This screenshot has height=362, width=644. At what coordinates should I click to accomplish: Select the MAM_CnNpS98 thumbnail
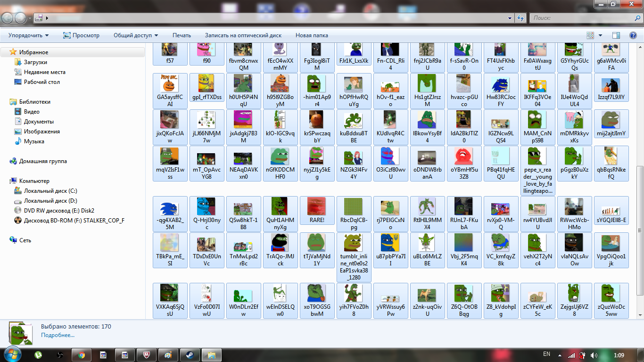click(x=537, y=127)
